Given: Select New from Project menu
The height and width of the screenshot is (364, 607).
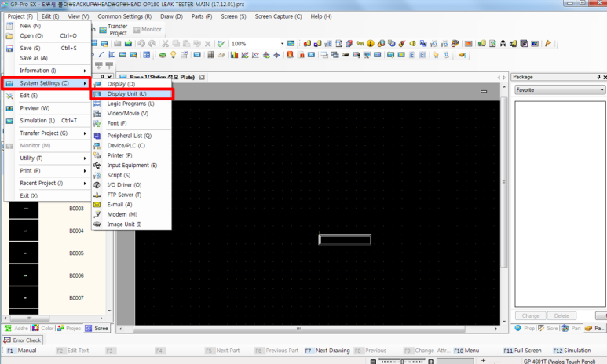Looking at the screenshot, I should pos(47,26).
